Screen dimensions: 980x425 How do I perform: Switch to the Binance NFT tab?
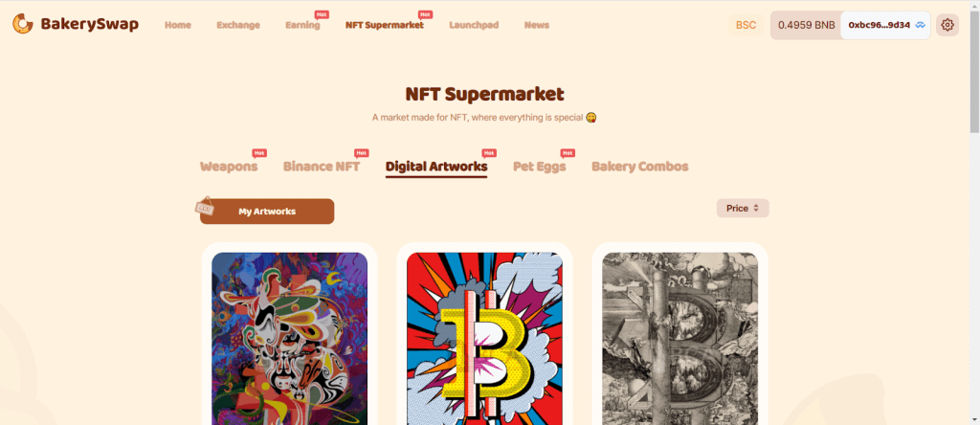pyautogui.click(x=322, y=167)
